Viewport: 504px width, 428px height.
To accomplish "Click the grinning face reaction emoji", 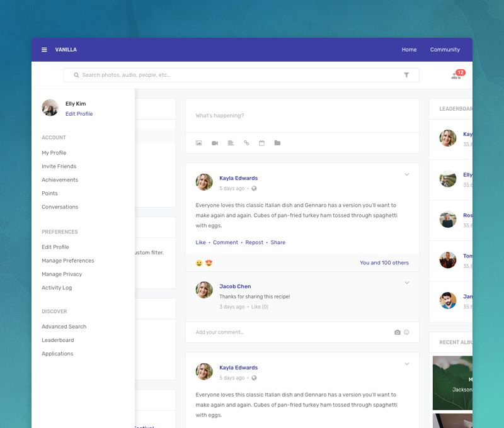I will [199, 263].
